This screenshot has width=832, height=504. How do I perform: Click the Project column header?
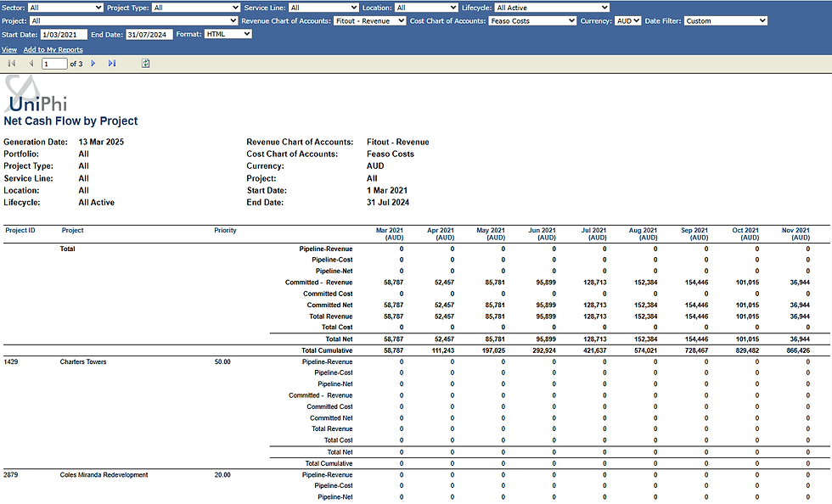click(x=73, y=230)
